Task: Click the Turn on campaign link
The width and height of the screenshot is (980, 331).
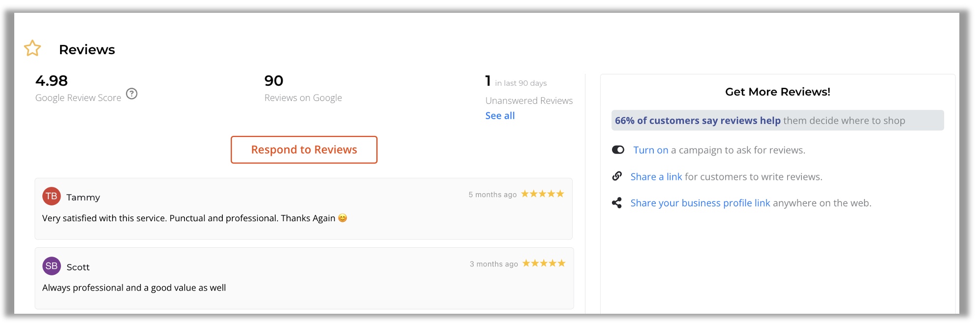Action: click(650, 150)
